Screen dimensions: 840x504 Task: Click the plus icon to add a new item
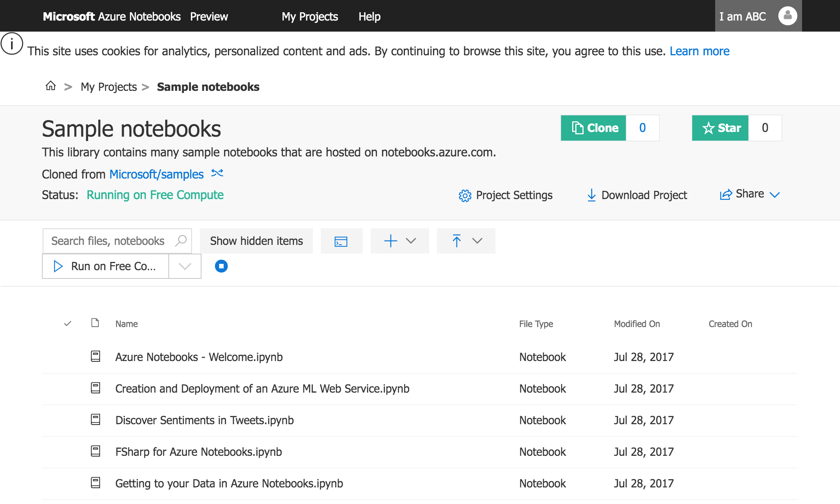[390, 241]
